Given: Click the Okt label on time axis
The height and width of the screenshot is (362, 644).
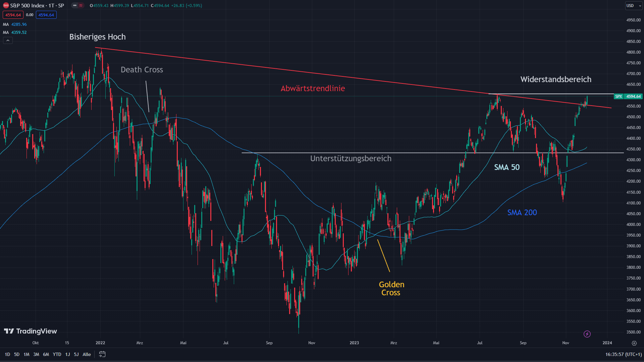Looking at the screenshot, I should pyautogui.click(x=36, y=343).
